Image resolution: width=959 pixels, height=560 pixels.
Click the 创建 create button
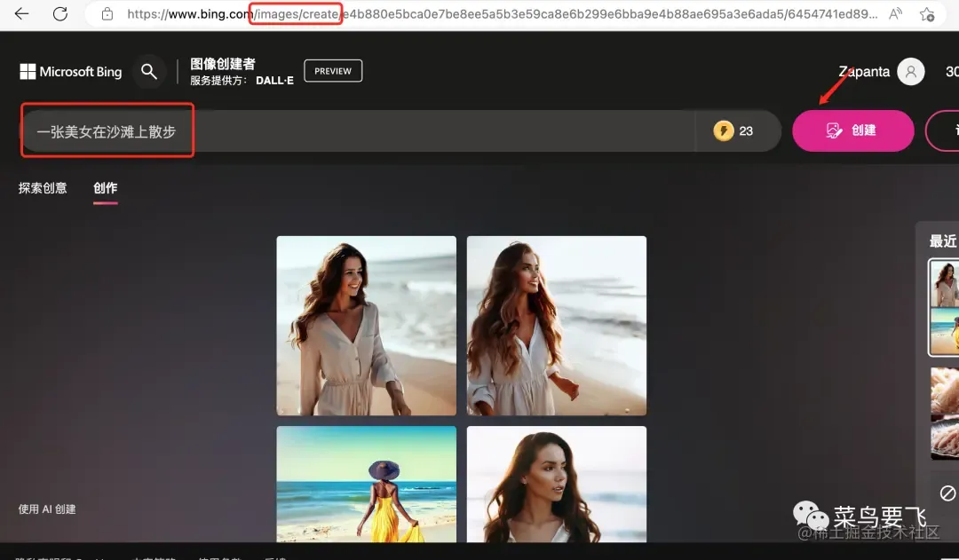[853, 130]
